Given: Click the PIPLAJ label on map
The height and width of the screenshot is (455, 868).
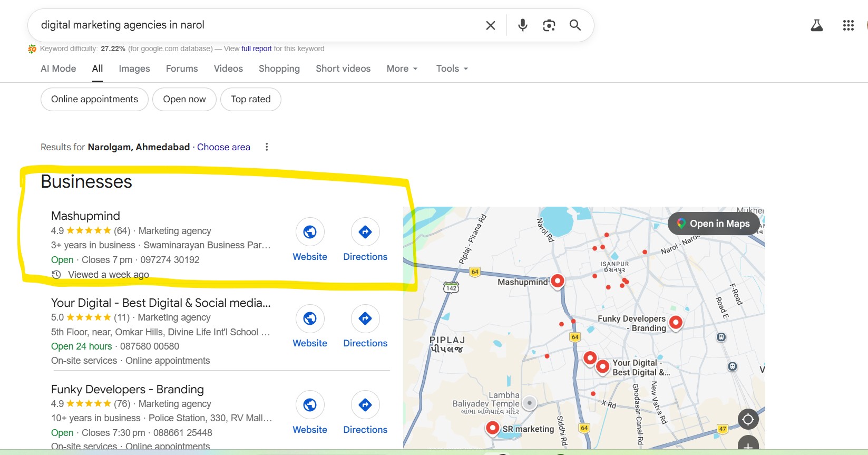Looking at the screenshot, I should (x=447, y=344).
